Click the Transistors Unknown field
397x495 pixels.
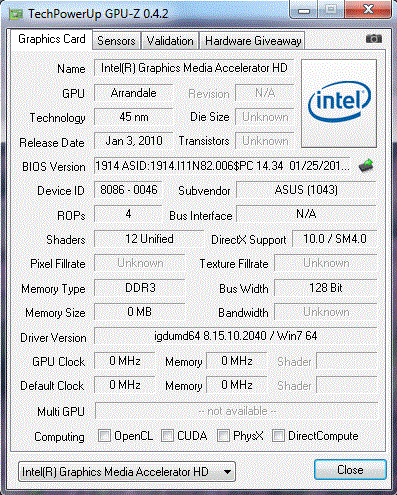click(265, 141)
